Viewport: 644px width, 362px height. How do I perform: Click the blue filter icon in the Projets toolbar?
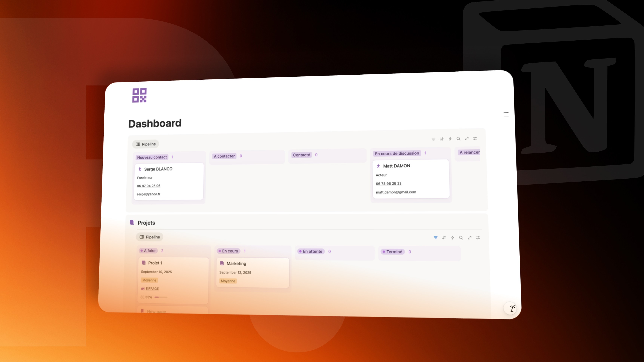click(x=435, y=238)
